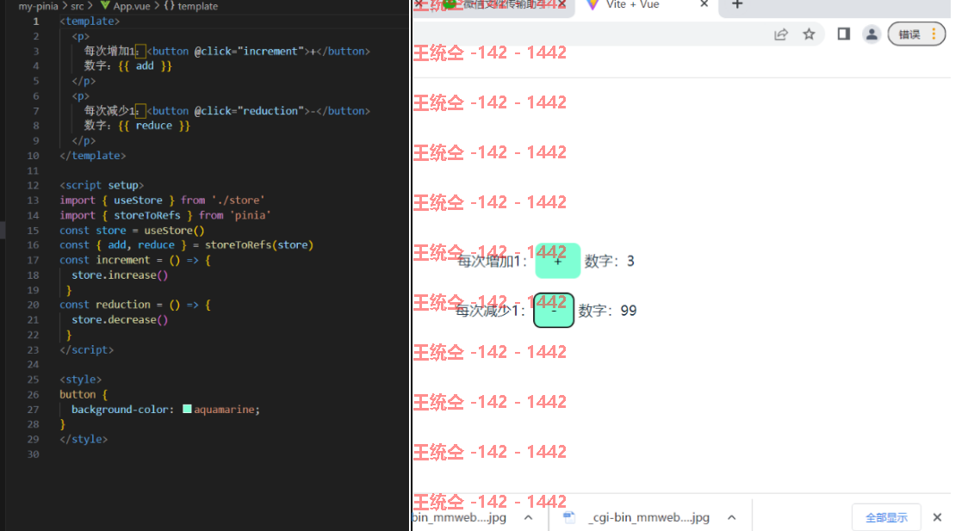The image size is (980, 531).
Task: Open the Chrome three-dot menu
Action: tap(934, 34)
